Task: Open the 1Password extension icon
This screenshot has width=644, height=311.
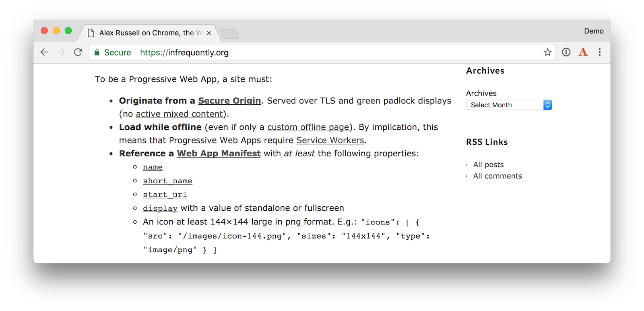Action: point(566,52)
